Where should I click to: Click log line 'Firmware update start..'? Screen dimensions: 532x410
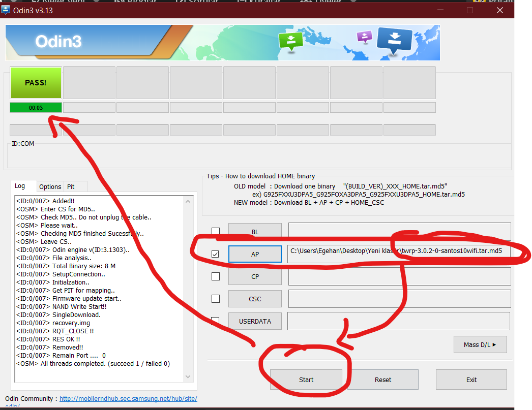pyautogui.click(x=69, y=299)
